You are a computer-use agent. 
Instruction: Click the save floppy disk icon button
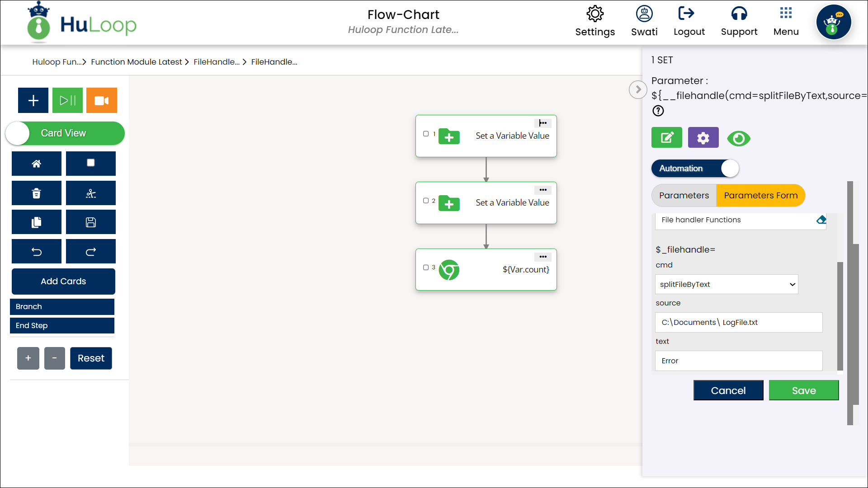click(x=91, y=222)
